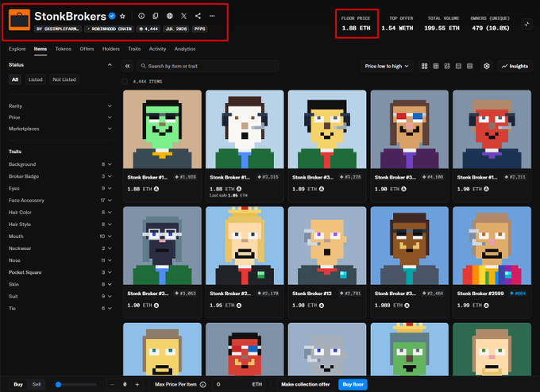Share the StonkBrokers collection
This screenshot has height=392, width=540.
(x=198, y=16)
